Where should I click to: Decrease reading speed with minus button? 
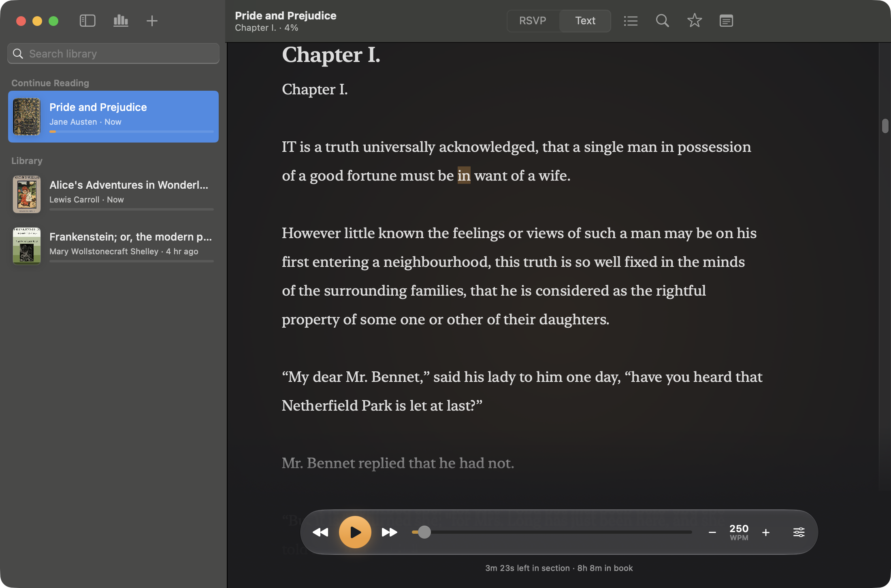point(712,533)
